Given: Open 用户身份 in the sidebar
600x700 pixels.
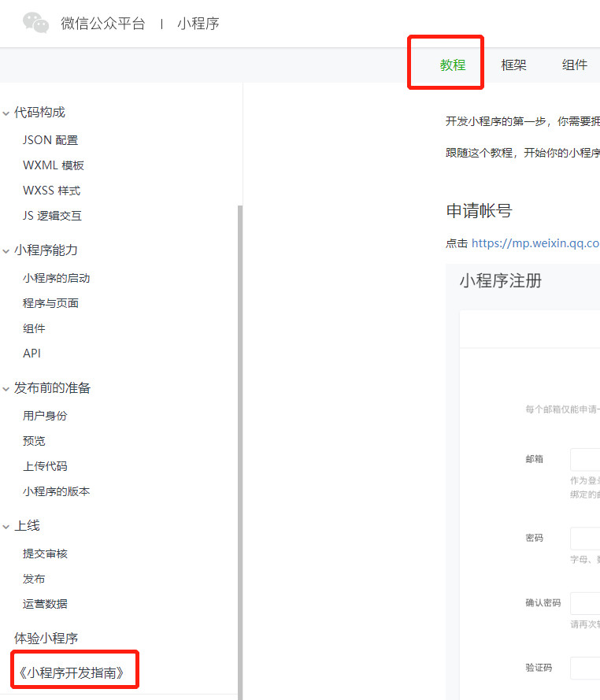Looking at the screenshot, I should tap(45, 416).
